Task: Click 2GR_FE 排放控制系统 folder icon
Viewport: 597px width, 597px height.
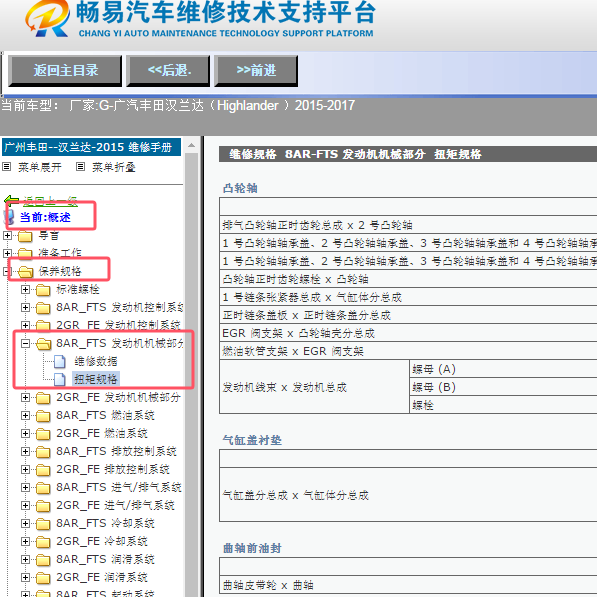Action: [43, 470]
